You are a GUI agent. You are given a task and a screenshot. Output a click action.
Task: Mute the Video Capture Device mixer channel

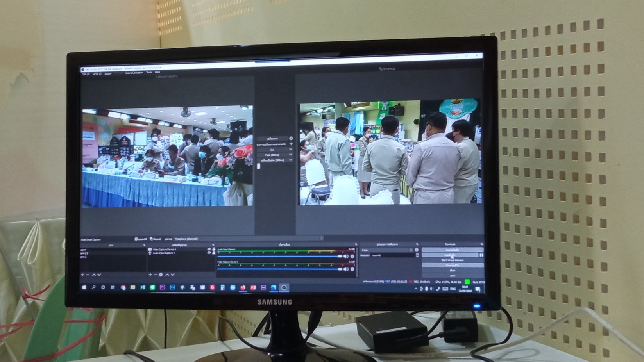[346, 269]
